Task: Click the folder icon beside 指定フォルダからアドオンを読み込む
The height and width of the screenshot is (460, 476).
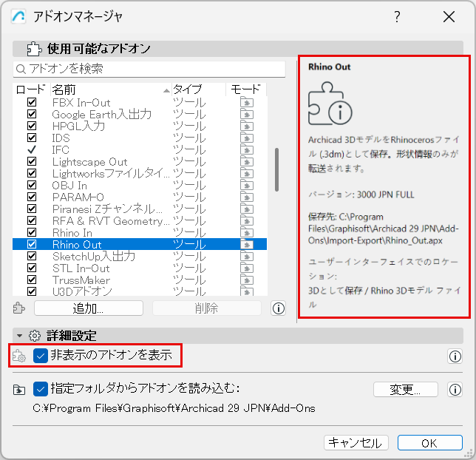Action: click(x=19, y=390)
